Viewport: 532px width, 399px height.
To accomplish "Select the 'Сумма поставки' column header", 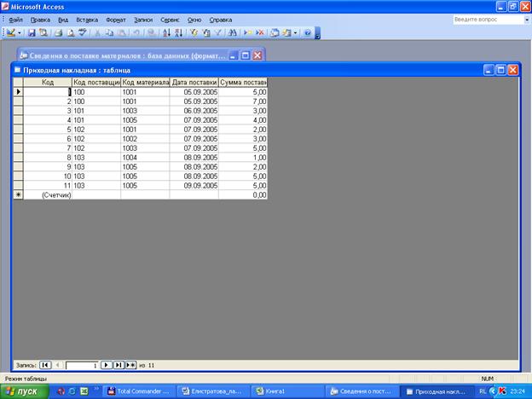I will coord(243,82).
